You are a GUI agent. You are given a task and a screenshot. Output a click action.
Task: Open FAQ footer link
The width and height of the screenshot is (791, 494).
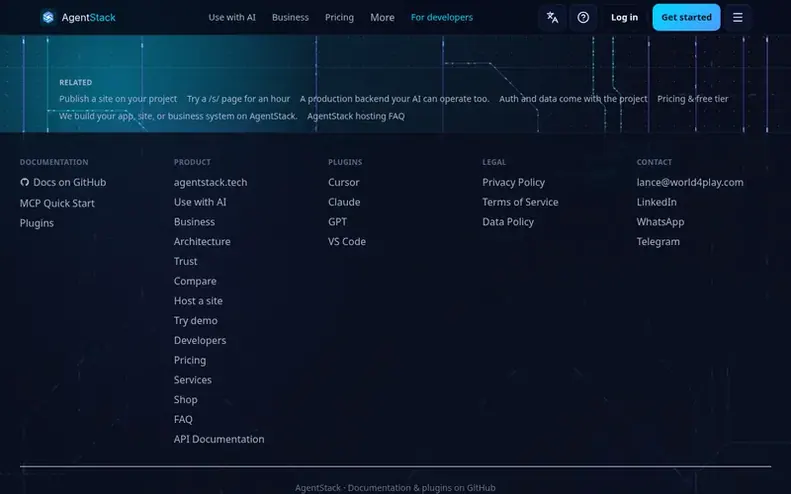tap(183, 419)
